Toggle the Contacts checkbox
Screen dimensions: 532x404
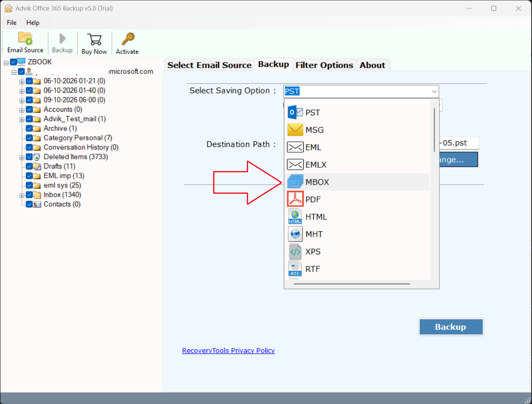29,204
